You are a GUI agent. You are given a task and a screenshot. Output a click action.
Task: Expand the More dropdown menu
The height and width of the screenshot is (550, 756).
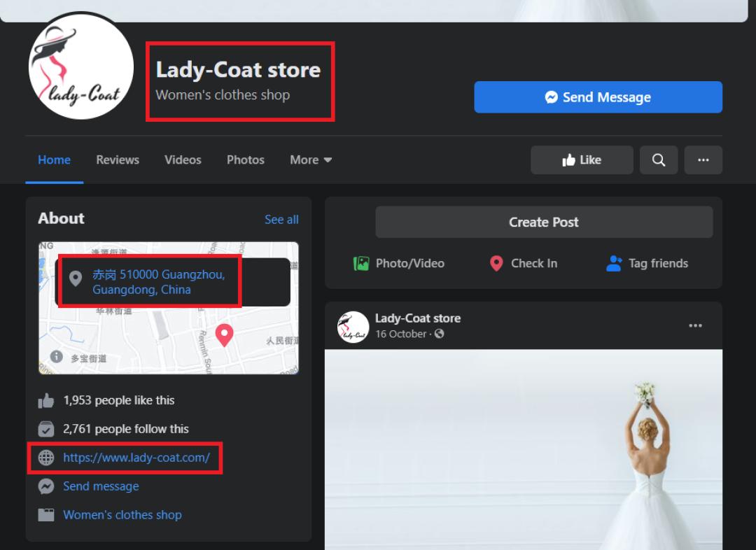311,160
